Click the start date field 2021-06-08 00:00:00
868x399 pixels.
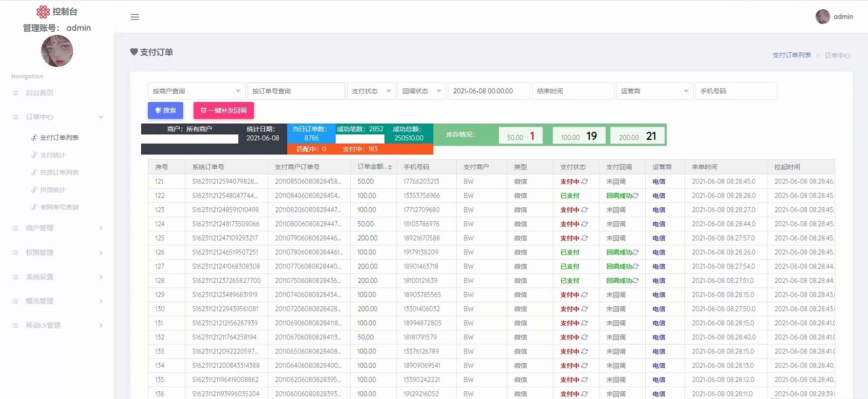(x=488, y=91)
